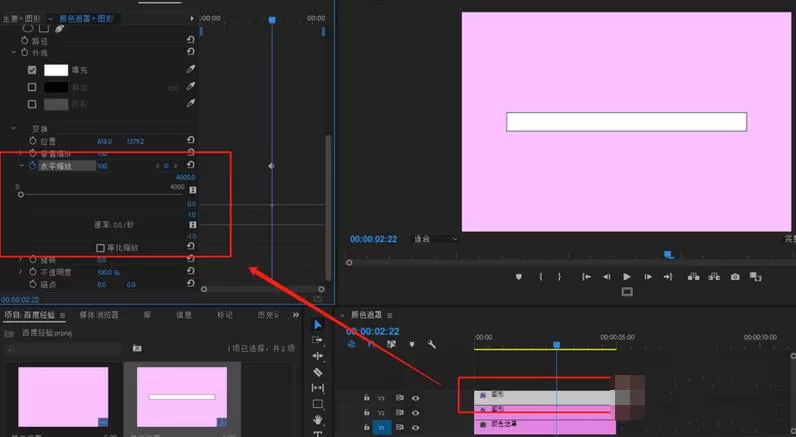The image size is (796, 437).
Task: Reset the 水平缩放 parameter
Action: point(190,165)
